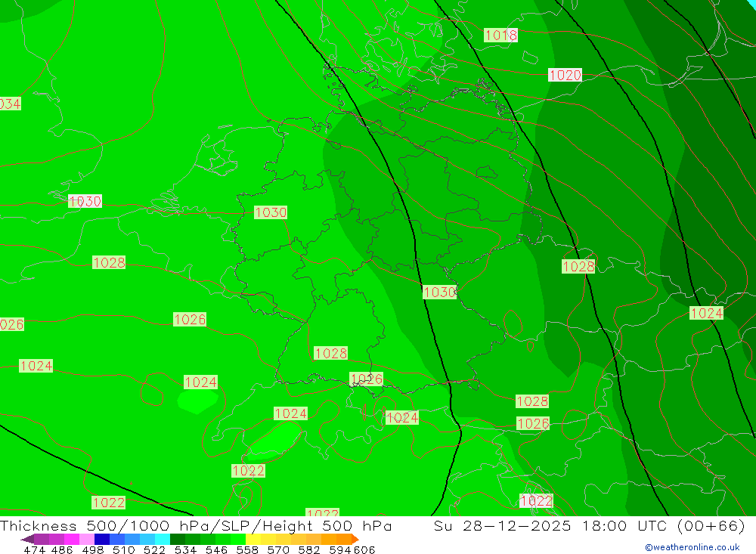The height and width of the screenshot is (554, 756).
Task: Click the purple left arrow of legend
Action: (27, 539)
